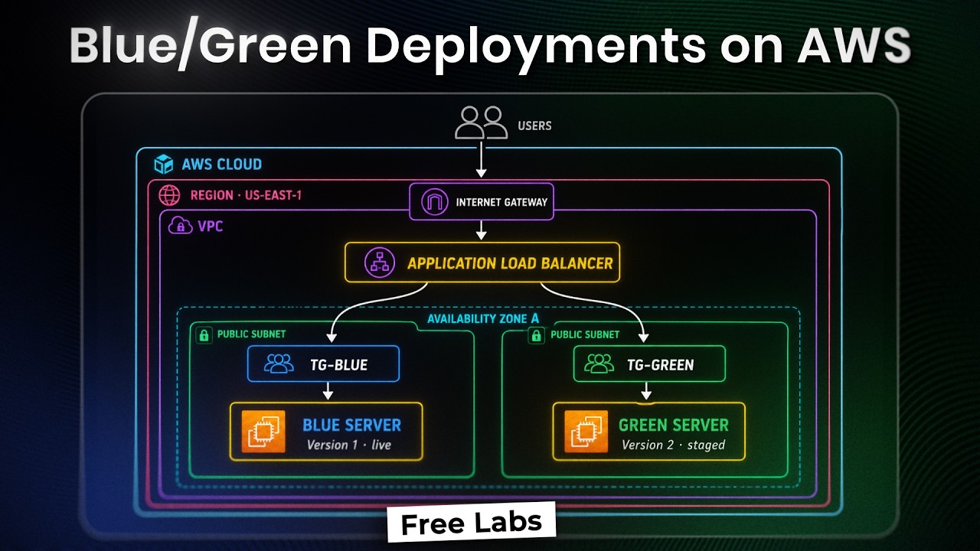Select the Blue Server orange EC2 chip icon
The height and width of the screenshot is (551, 980).
pyautogui.click(x=263, y=432)
